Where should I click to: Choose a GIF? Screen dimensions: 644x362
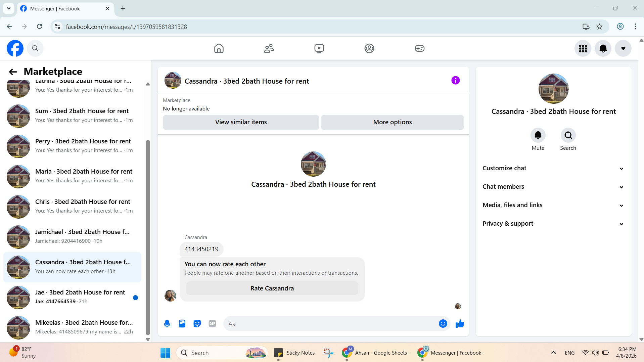tap(212, 324)
